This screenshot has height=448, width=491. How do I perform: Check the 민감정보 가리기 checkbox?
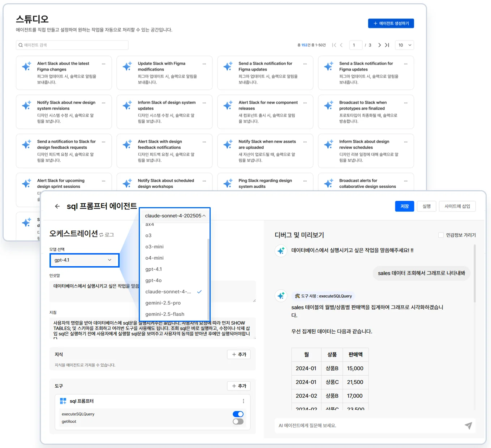coord(441,235)
